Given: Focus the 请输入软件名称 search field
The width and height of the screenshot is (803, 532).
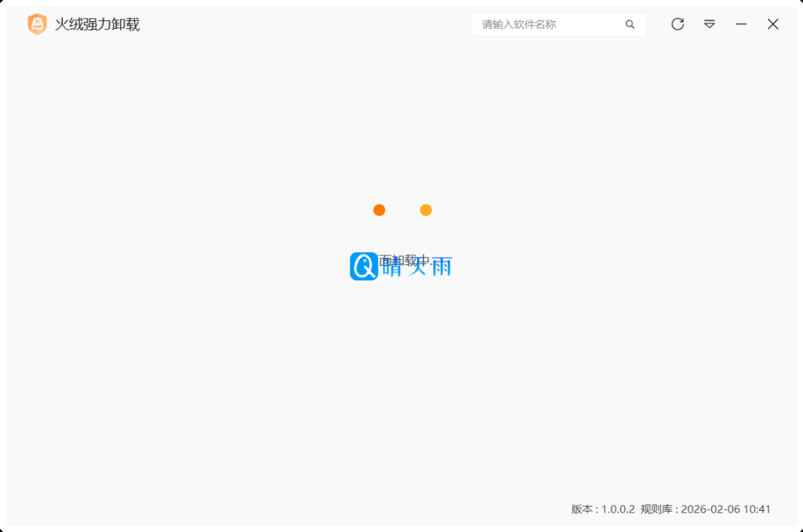Looking at the screenshot, I should [x=549, y=24].
